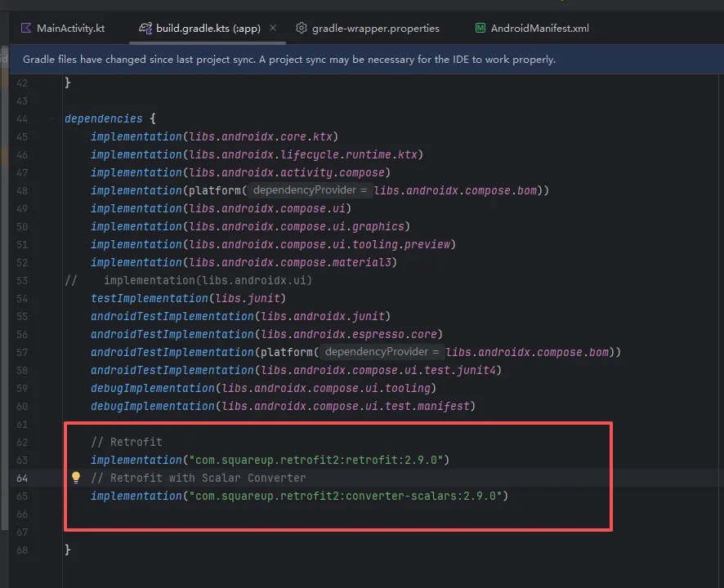Click the commented implementation(libs.androidx.ui) line
The height and width of the screenshot is (588, 724).
[x=189, y=281]
